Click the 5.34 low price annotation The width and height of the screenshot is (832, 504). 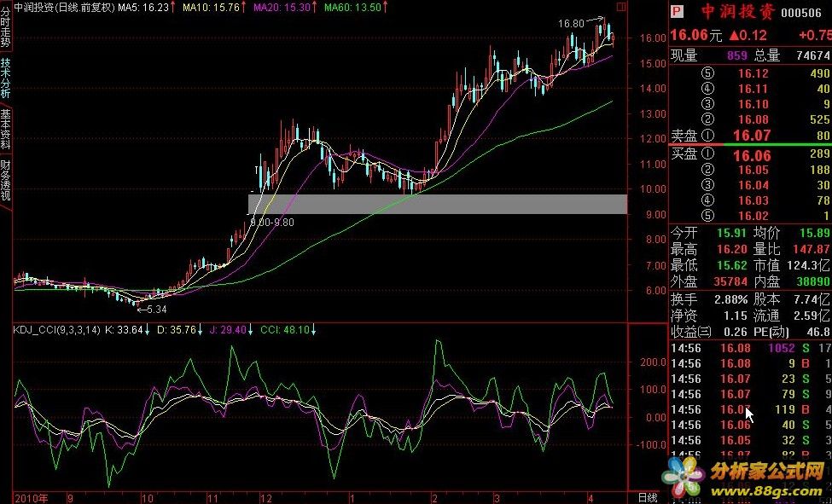click(x=156, y=310)
